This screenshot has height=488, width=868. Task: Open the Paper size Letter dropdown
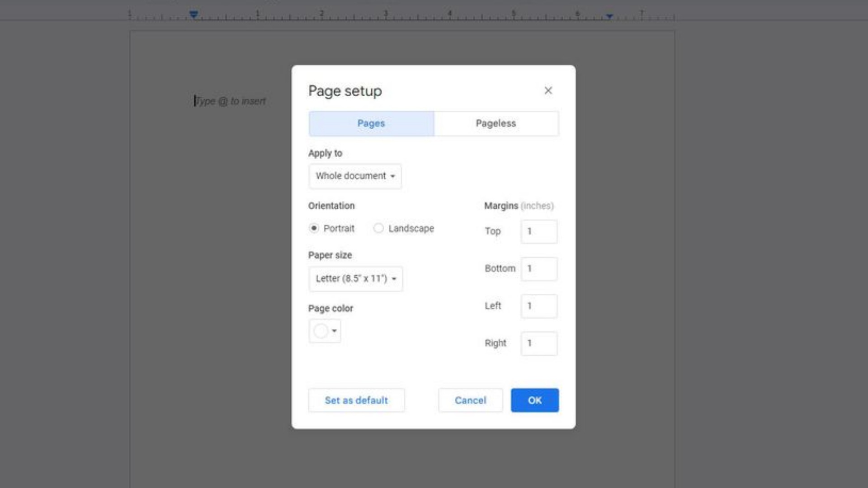click(355, 278)
